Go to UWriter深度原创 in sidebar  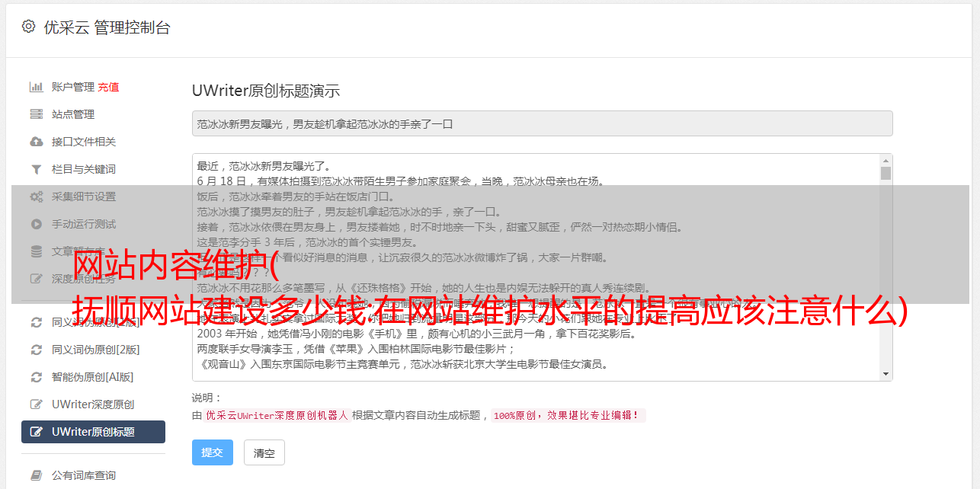[x=93, y=404]
